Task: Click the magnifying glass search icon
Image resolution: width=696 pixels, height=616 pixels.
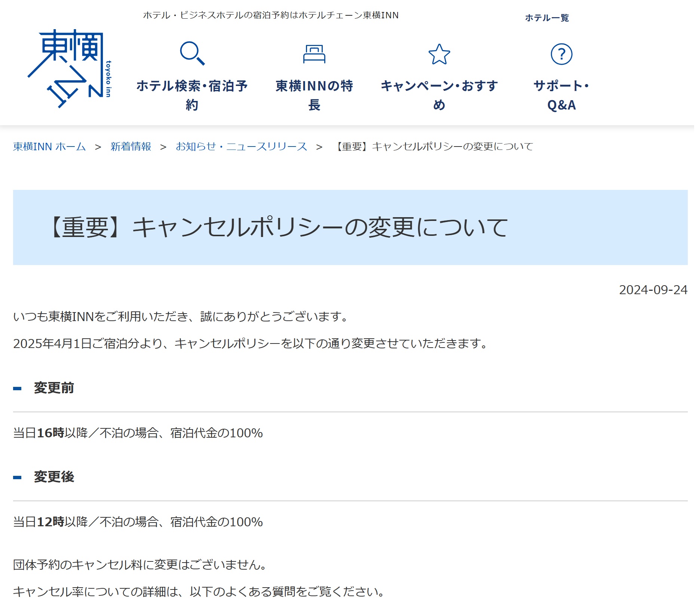Action: click(192, 53)
